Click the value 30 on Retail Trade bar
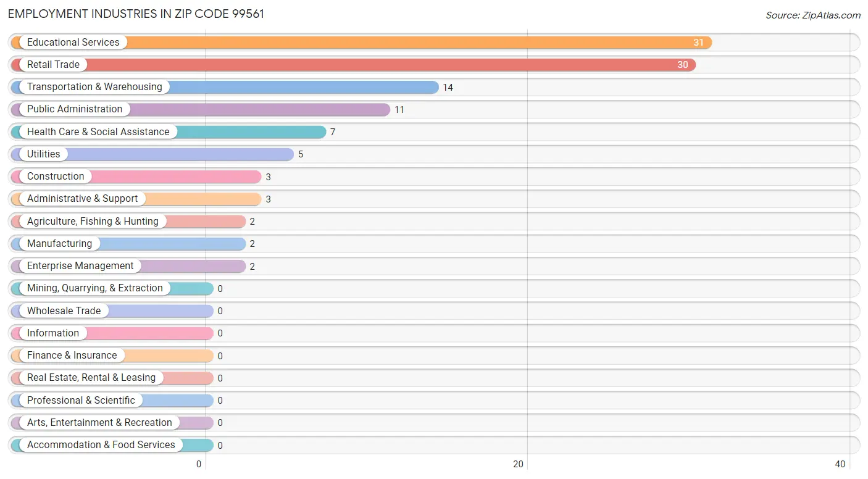This screenshot has height=479, width=868. pos(682,65)
